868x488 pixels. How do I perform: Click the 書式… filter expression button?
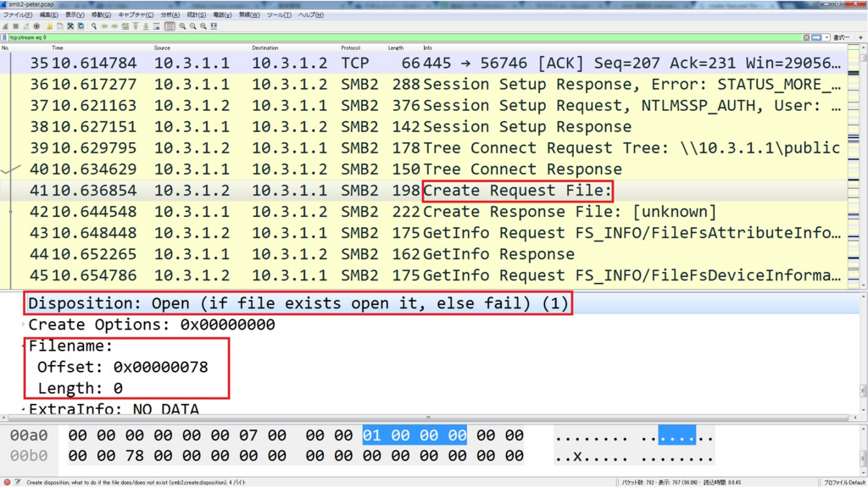point(842,37)
